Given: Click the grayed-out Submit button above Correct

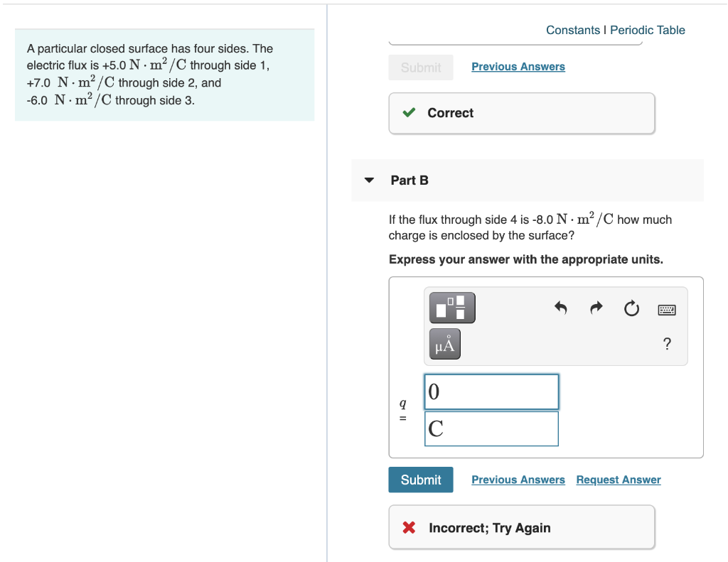Looking at the screenshot, I should 420,67.
